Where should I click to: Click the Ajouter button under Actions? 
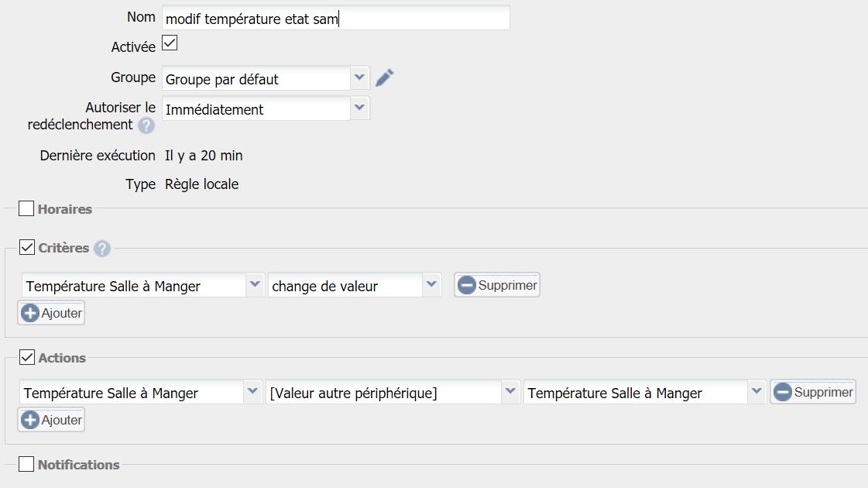pyautogui.click(x=51, y=420)
